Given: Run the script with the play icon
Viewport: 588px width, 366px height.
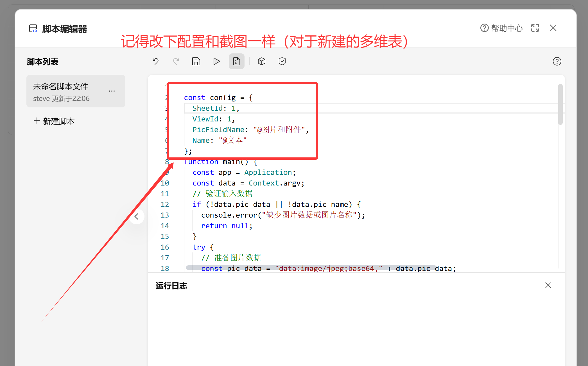Looking at the screenshot, I should pyautogui.click(x=216, y=61).
